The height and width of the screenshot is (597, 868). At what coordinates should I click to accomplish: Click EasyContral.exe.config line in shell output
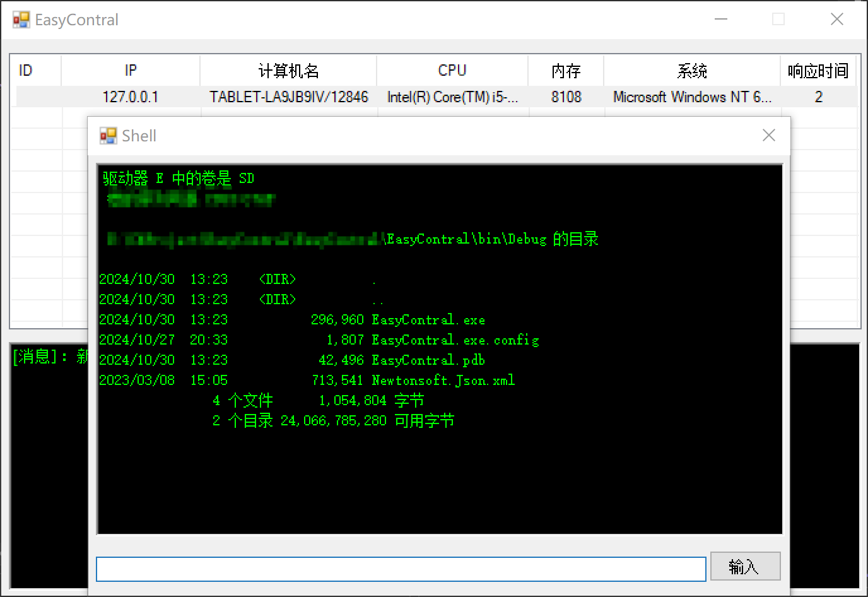click(319, 340)
